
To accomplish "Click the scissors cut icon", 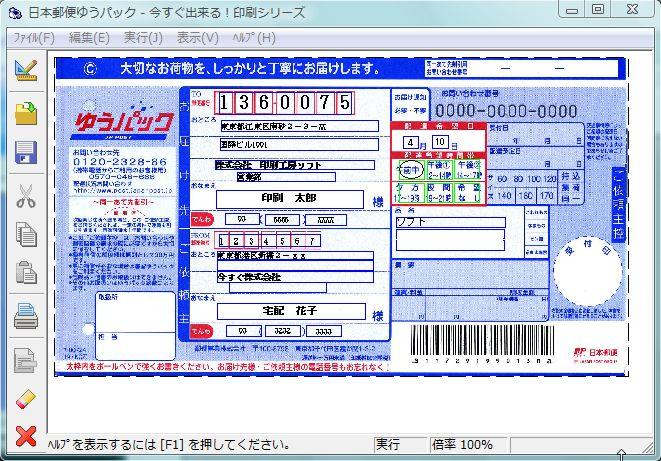I will pos(26,196).
